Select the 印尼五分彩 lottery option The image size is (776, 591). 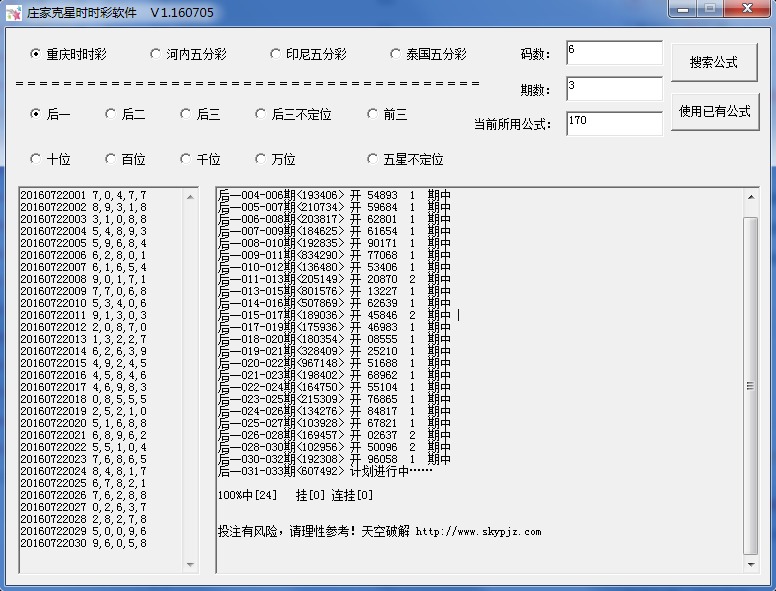[276, 54]
